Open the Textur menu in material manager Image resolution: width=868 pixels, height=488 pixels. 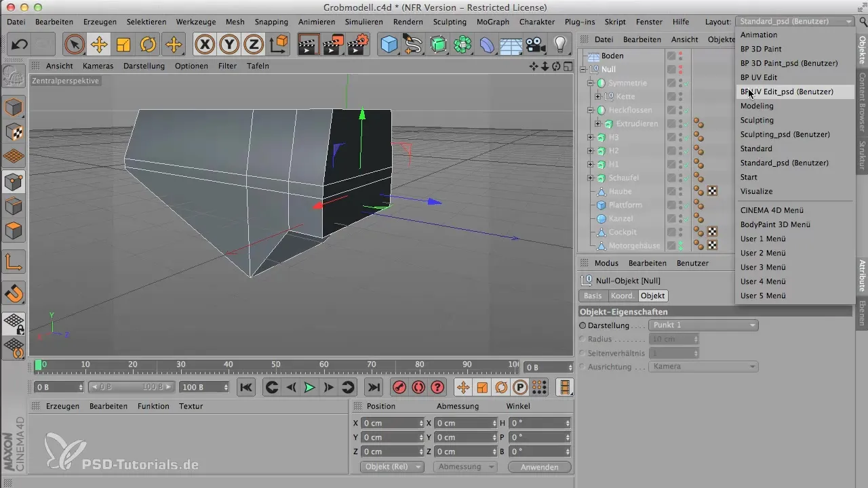click(x=191, y=406)
